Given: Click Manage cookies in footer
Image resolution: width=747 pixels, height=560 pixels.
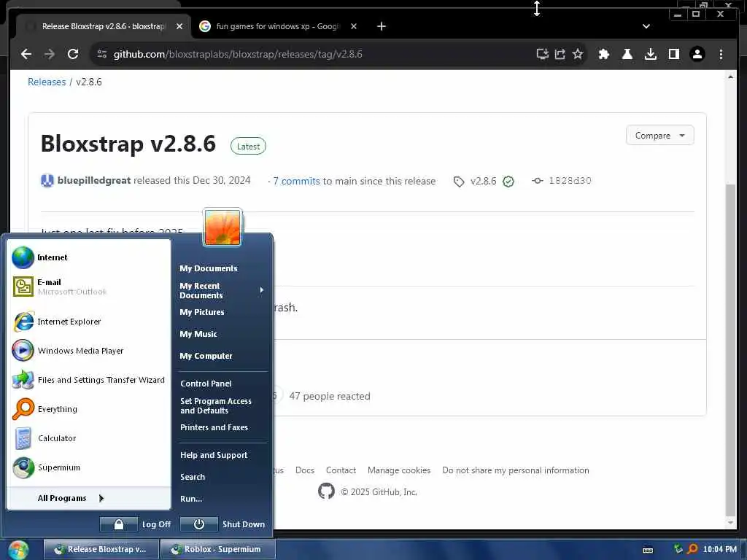Looking at the screenshot, I should tap(399, 470).
